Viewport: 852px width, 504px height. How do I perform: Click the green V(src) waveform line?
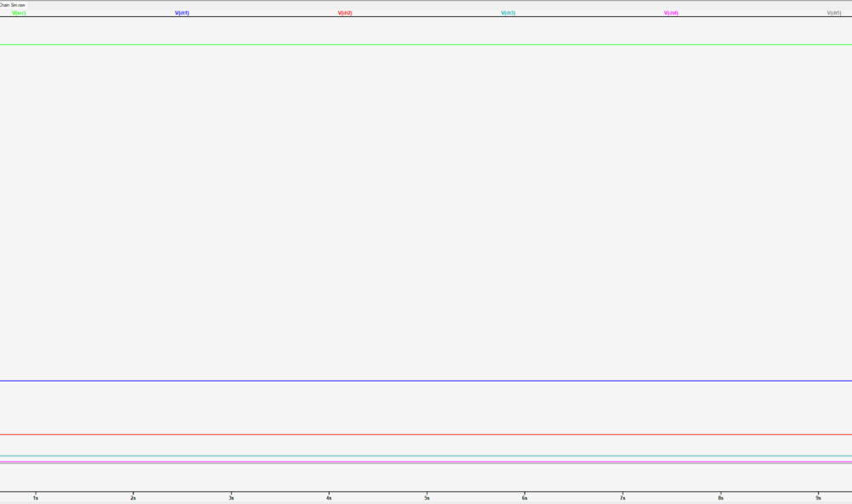426,44
